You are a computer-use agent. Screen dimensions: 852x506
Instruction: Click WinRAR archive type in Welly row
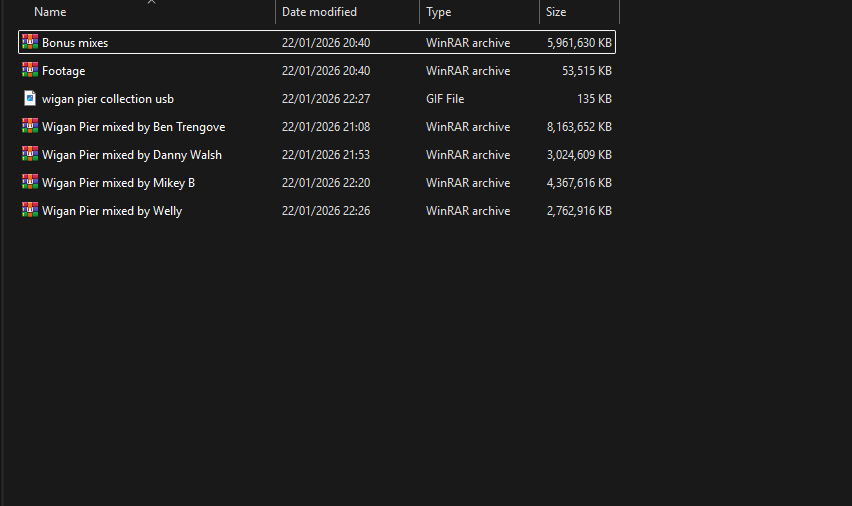click(468, 211)
